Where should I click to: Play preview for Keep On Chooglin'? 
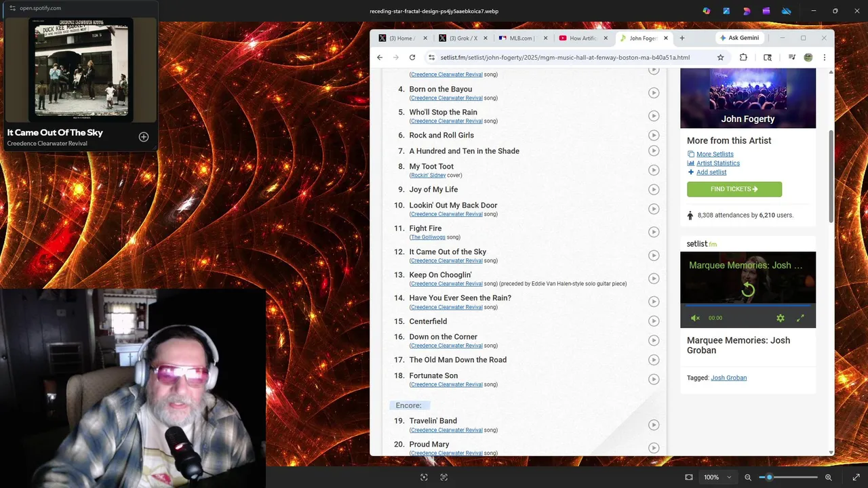[654, 279]
